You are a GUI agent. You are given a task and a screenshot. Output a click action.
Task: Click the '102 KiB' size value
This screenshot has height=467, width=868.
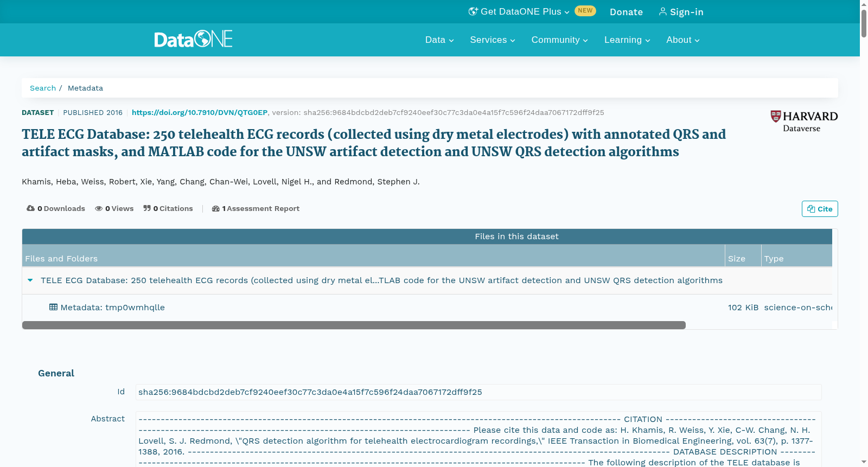(x=743, y=308)
